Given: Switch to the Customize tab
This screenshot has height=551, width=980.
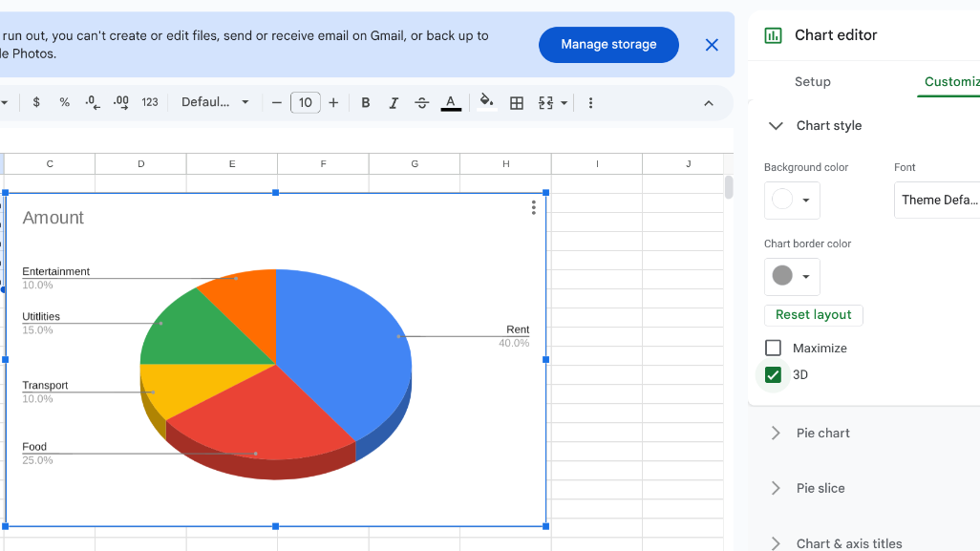Looking at the screenshot, I should (951, 82).
